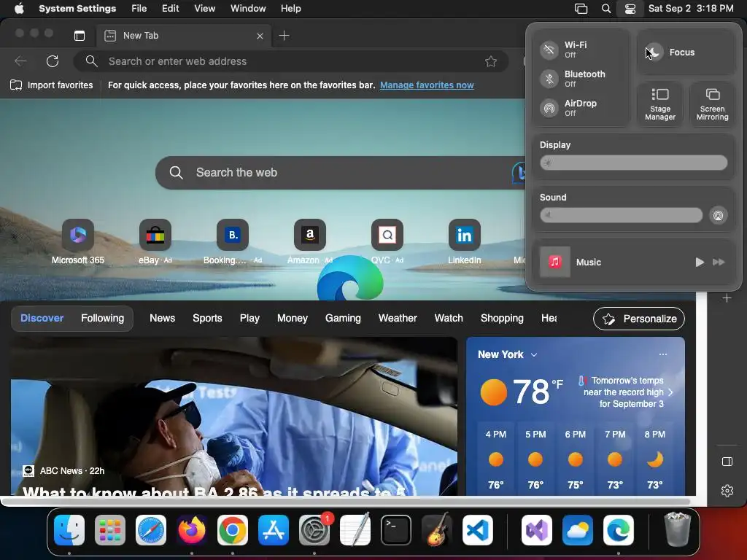Screen dimensions: 747x560
Task: Open the View menu
Action: (204, 9)
